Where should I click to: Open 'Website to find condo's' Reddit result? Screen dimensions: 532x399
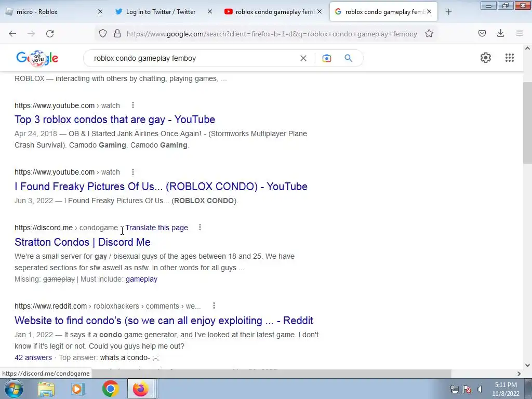pyautogui.click(x=164, y=321)
